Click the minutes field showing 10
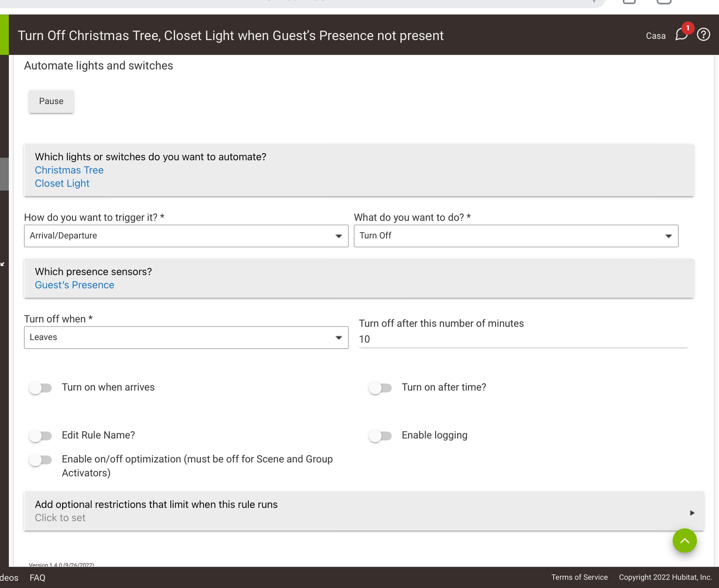 click(523, 339)
